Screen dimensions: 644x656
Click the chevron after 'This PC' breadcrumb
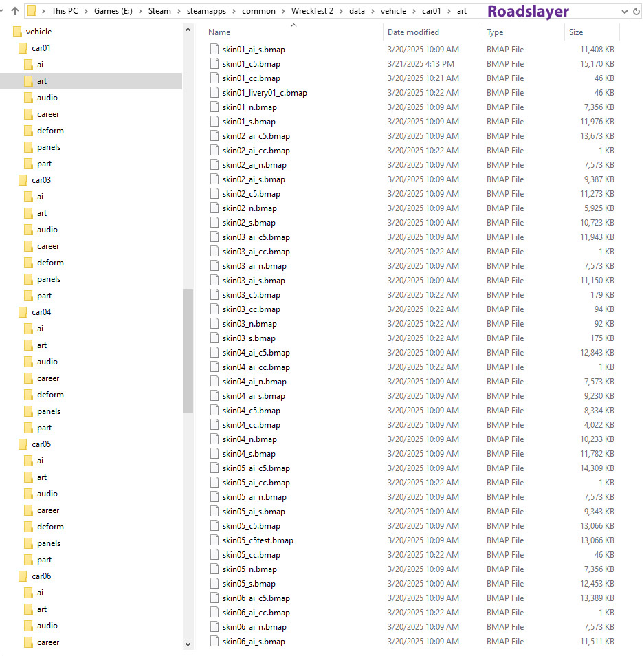(x=86, y=11)
